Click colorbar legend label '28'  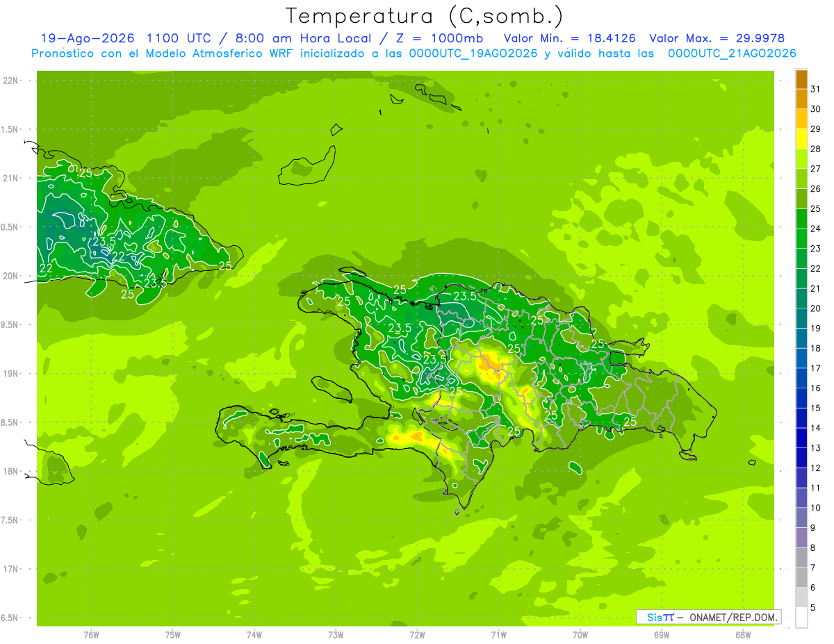pyautogui.click(x=815, y=149)
